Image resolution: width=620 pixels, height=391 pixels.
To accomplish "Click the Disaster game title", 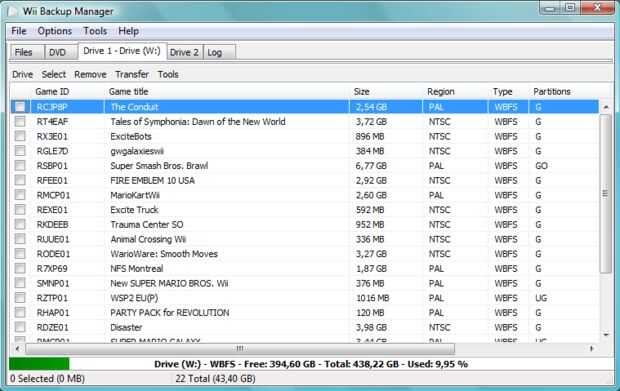I will [x=126, y=327].
